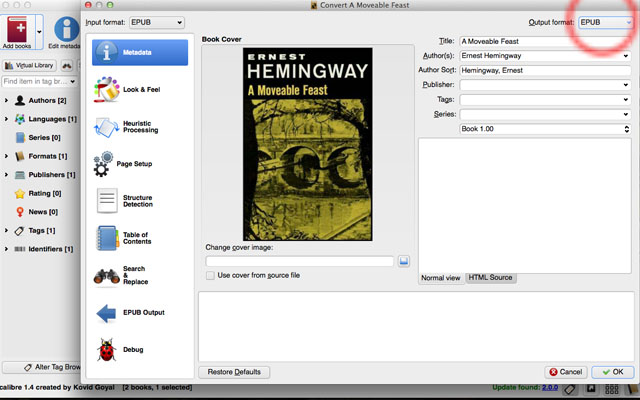Image resolution: width=640 pixels, height=400 pixels.
Task: Open the Publisher dropdown
Action: tap(625, 85)
